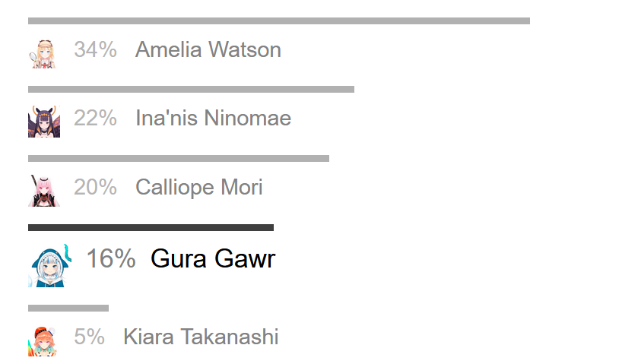Screen dimensions: 622x364
Task: Click the dark bar above Gura Gawr
Action: (151, 228)
